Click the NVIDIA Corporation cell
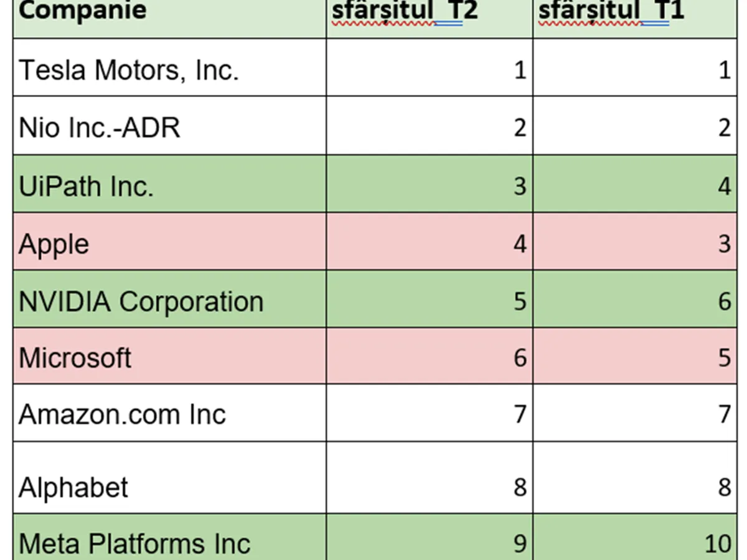 point(169,300)
